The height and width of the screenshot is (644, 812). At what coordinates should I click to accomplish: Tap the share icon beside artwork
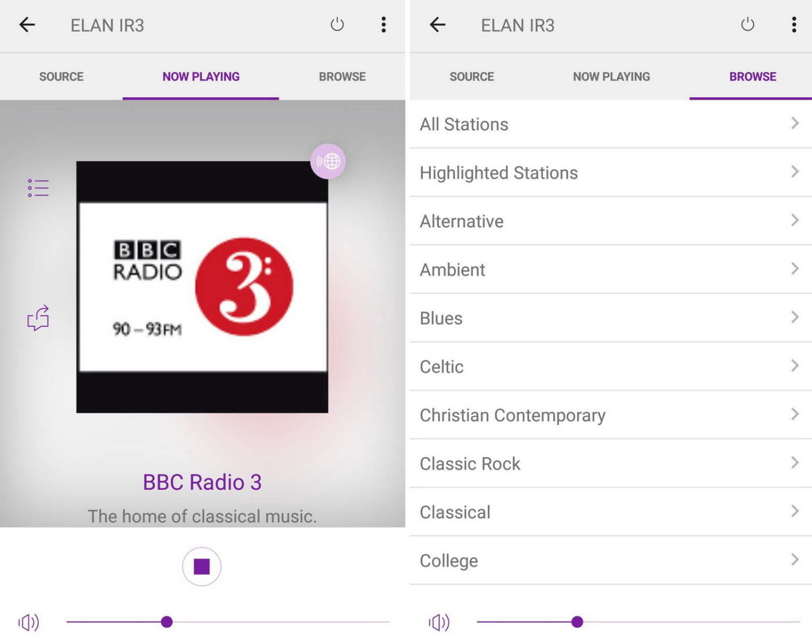coord(38,318)
